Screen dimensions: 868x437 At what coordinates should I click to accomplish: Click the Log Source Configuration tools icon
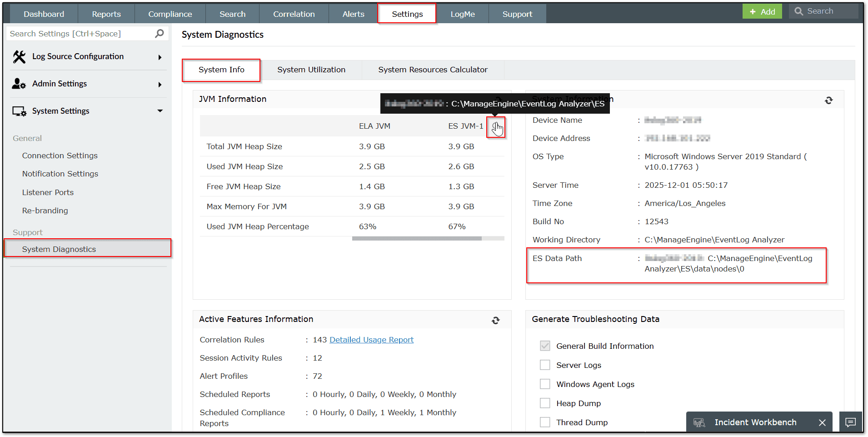(x=19, y=57)
